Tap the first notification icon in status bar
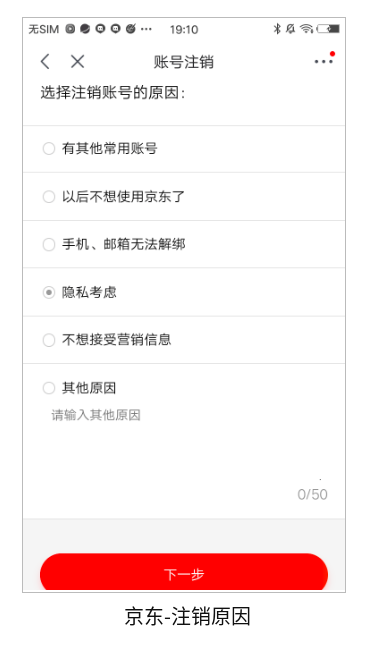374x650 pixels. click(70, 29)
